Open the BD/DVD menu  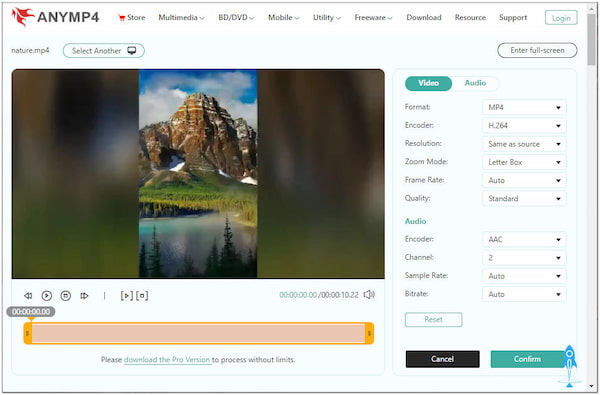coord(236,18)
